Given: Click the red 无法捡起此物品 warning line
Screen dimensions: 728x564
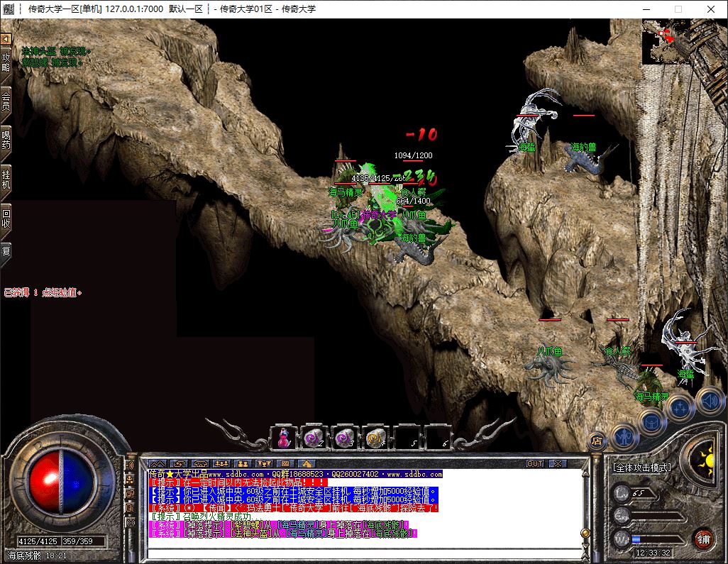Looking at the screenshot, I should tap(238, 482).
